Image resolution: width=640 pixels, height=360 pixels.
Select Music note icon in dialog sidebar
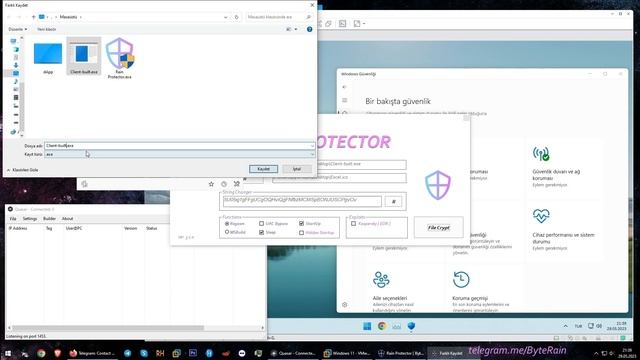[16, 81]
